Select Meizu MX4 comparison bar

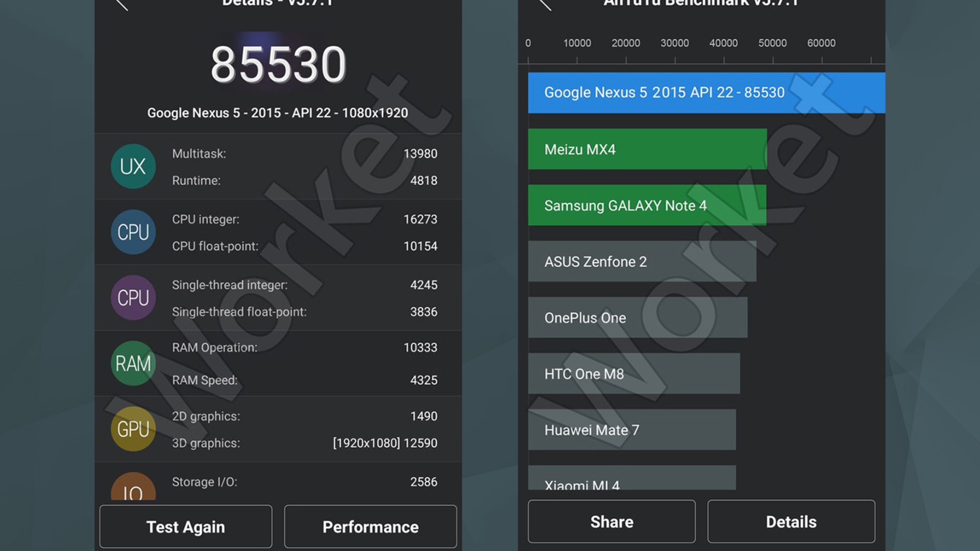tap(647, 148)
